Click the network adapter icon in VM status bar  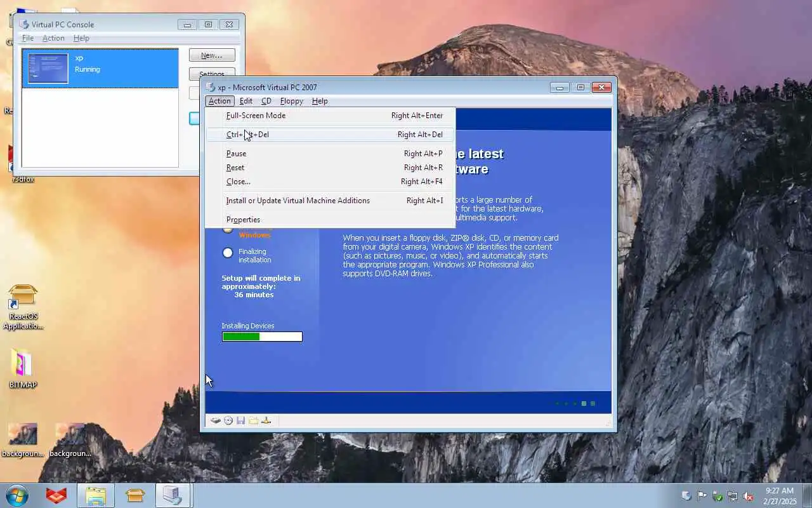pos(266,420)
